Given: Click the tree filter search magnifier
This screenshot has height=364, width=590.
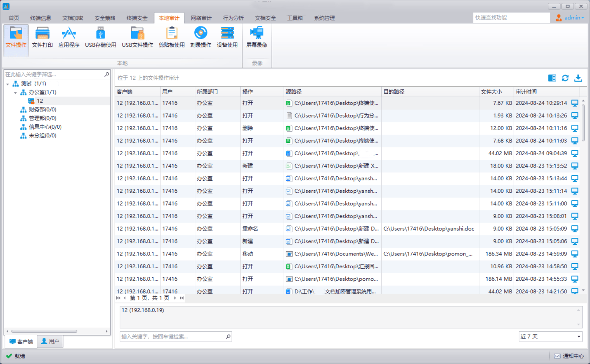Looking at the screenshot, I should pos(107,74).
